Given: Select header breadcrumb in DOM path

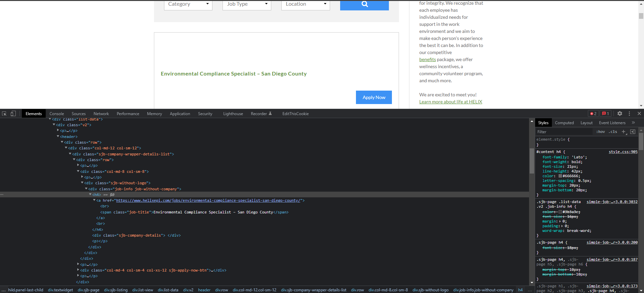Looking at the screenshot, I should click(x=204, y=290).
